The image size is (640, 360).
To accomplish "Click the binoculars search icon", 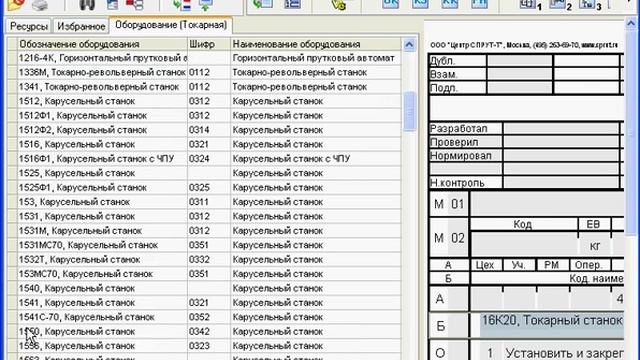I will (87, 4).
